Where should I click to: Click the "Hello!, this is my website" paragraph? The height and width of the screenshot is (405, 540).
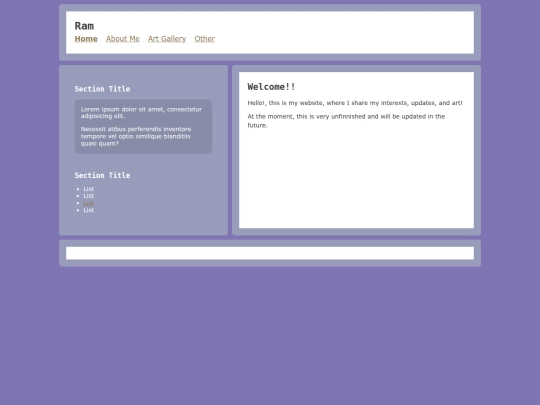tap(355, 103)
